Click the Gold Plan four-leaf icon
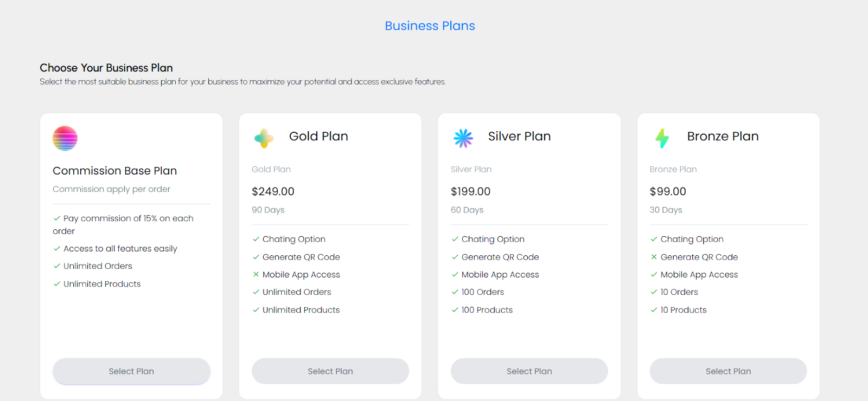Screen dimensions: 868x401 tap(264, 138)
